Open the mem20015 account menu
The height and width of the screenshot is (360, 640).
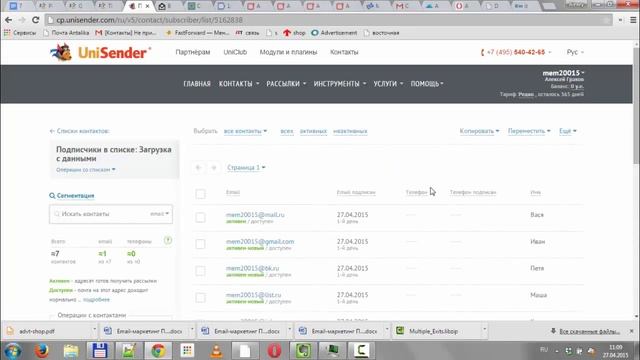[563, 73]
